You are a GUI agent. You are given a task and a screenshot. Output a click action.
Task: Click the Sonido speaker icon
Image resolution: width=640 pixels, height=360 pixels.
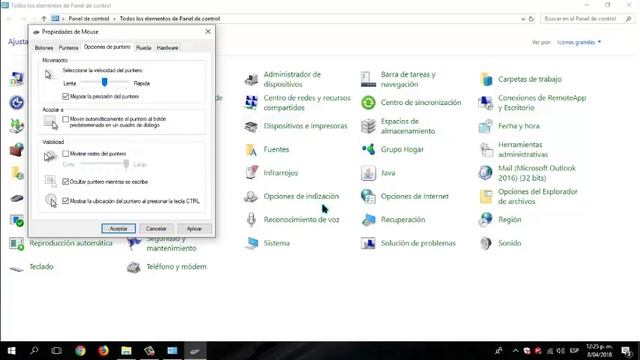click(x=486, y=243)
